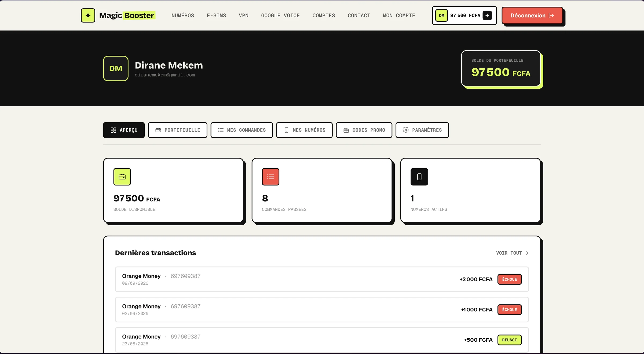This screenshot has width=644, height=354.
Task: Click the large DM profile avatar
Action: coord(116,68)
